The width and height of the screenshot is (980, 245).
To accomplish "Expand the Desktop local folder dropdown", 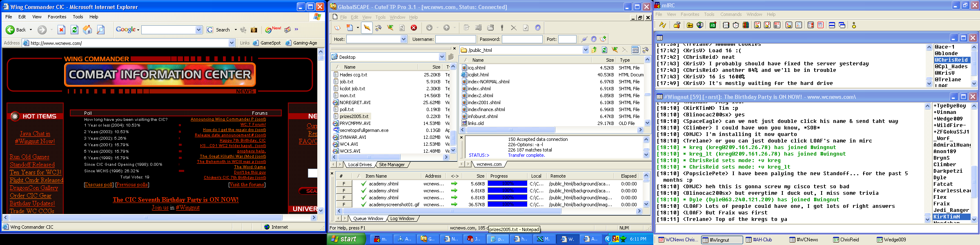I will pos(442,57).
